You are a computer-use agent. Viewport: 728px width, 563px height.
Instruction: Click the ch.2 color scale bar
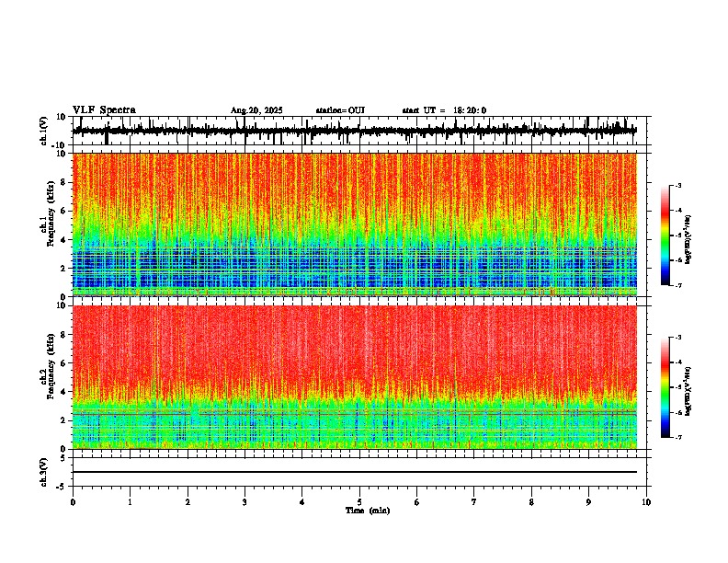click(665, 387)
